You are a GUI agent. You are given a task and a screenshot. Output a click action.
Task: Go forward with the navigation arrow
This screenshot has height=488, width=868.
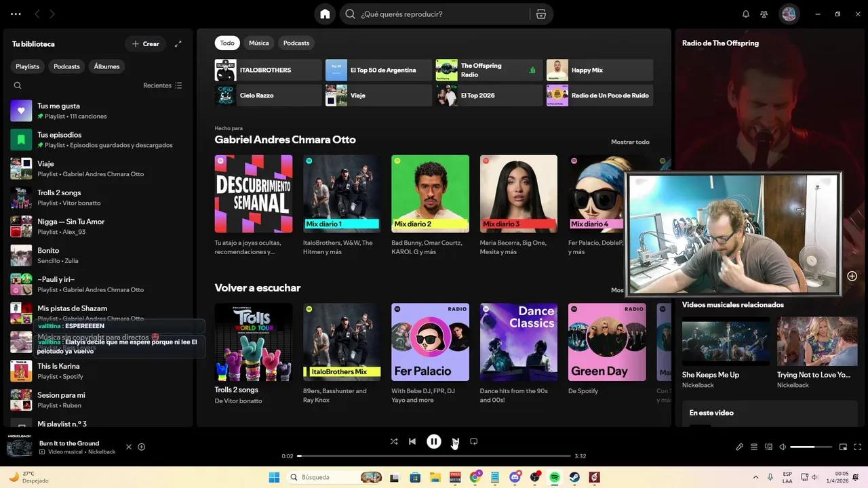click(52, 14)
